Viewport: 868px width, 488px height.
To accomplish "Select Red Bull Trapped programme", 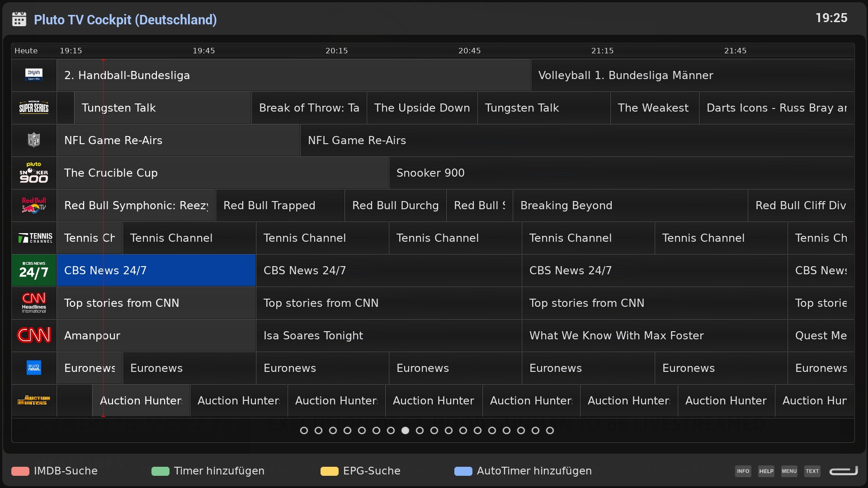I will pyautogui.click(x=280, y=205).
